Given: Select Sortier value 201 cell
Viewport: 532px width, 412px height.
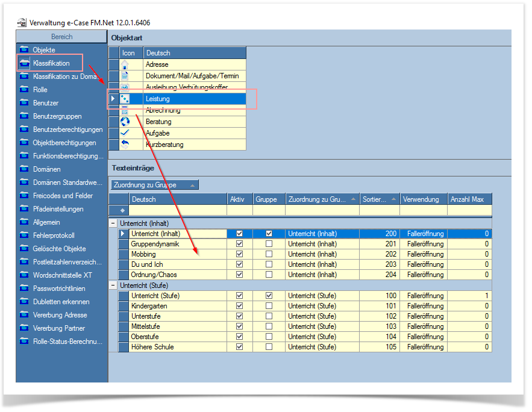Looking at the screenshot, I should click(x=380, y=244).
